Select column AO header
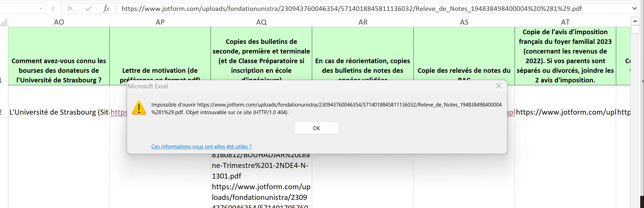Screen dimensions: 644x208 [59, 22]
